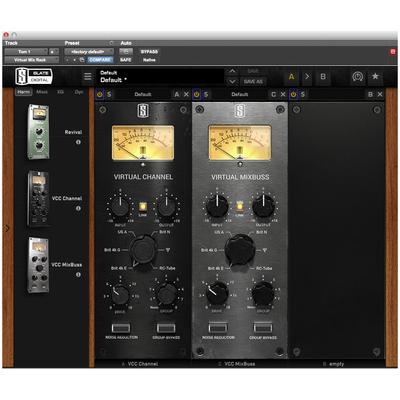Switch to the Harm module tab
Screen dimensions: 400x400
tap(23, 92)
